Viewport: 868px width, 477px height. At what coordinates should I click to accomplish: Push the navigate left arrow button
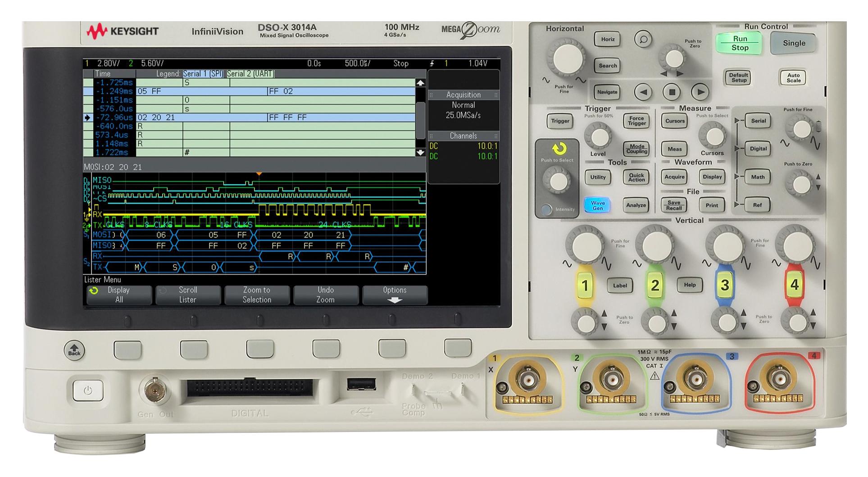[x=643, y=92]
